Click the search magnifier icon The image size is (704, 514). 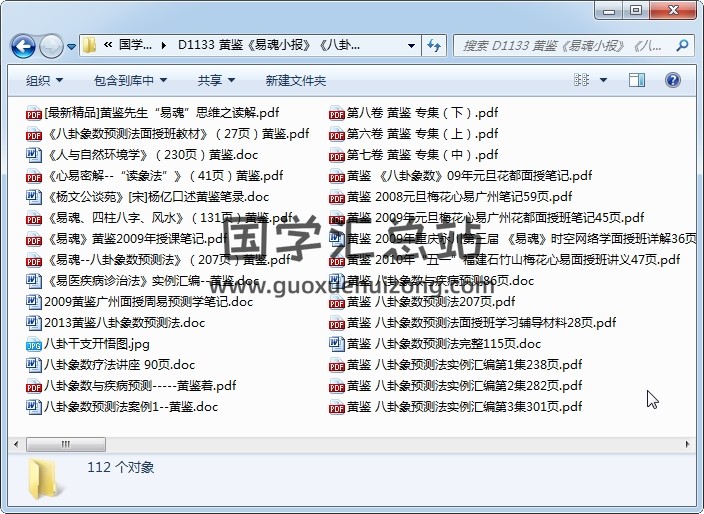coord(682,45)
